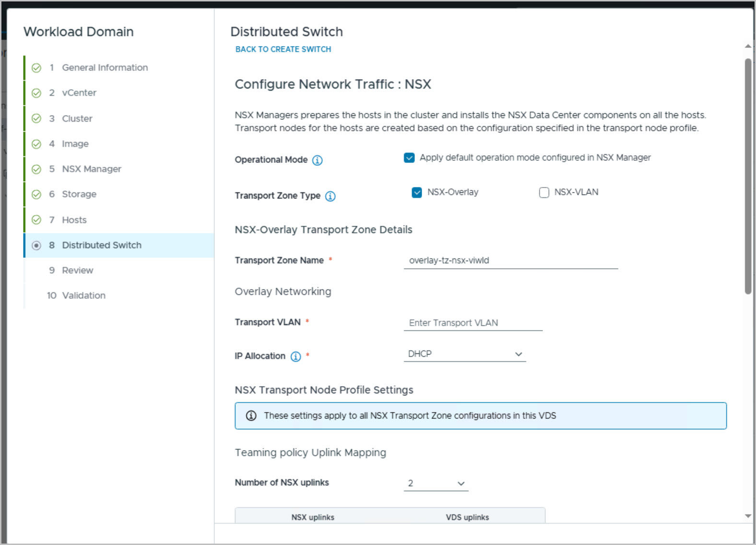The image size is (756, 545).
Task: Click the Transport Zone Type info icon
Action: coord(331,196)
